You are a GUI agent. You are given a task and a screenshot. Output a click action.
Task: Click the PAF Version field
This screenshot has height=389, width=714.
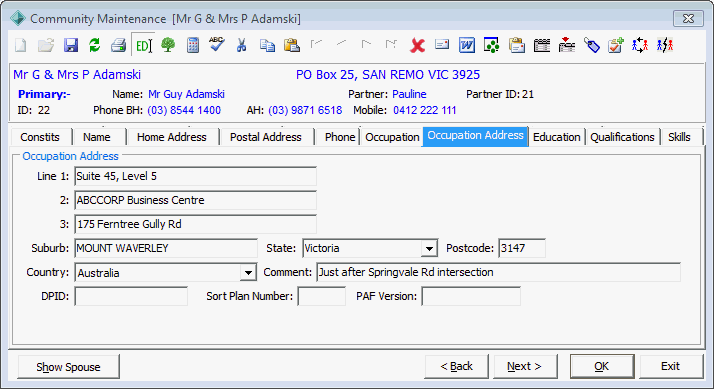(471, 297)
